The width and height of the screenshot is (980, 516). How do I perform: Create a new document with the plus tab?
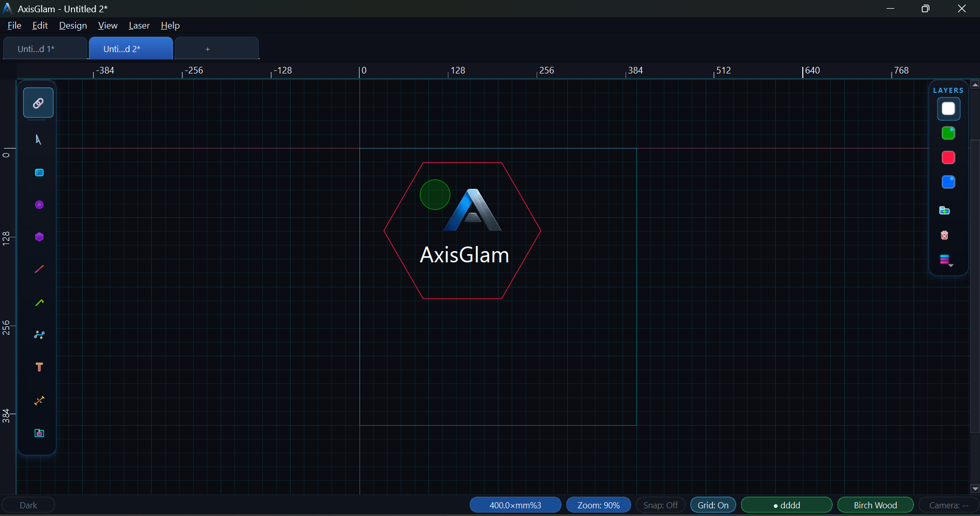point(207,48)
